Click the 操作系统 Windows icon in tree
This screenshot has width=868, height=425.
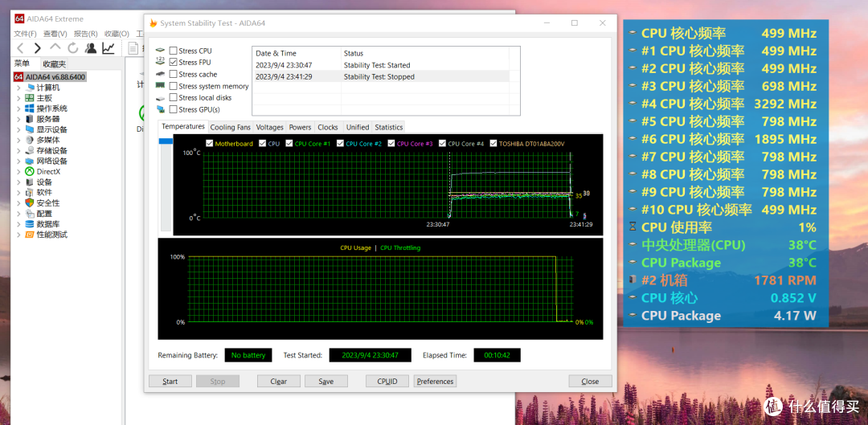coord(30,108)
